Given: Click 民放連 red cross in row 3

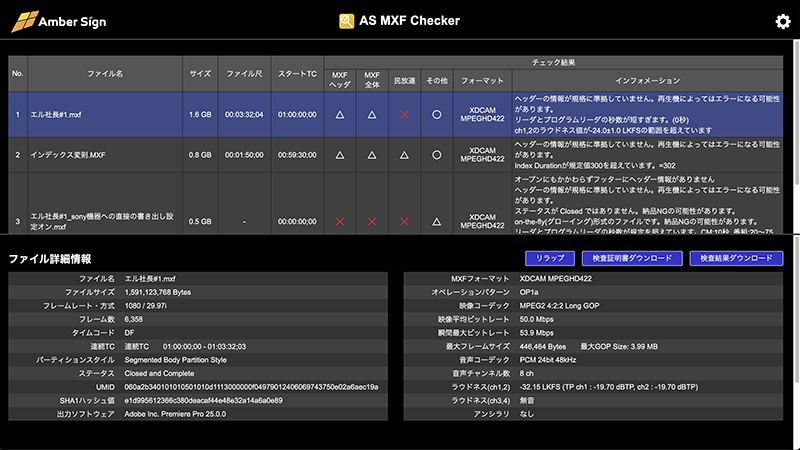Looking at the screenshot, I should pos(404,221).
